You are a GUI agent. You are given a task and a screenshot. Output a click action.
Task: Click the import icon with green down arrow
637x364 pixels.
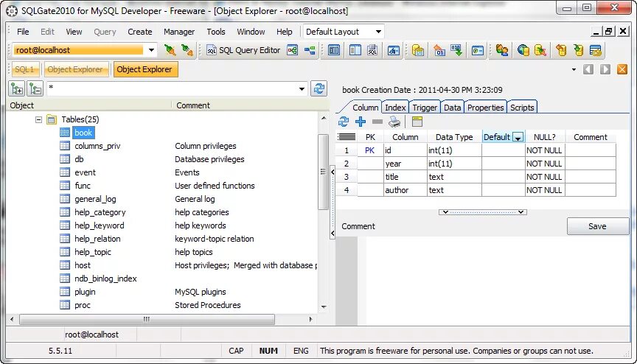click(x=456, y=50)
